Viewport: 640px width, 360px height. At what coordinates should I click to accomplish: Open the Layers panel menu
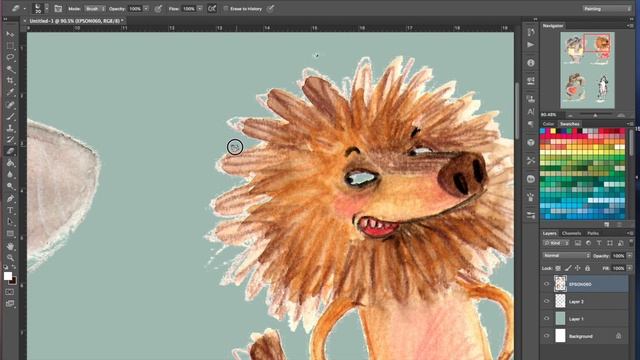pos(629,233)
